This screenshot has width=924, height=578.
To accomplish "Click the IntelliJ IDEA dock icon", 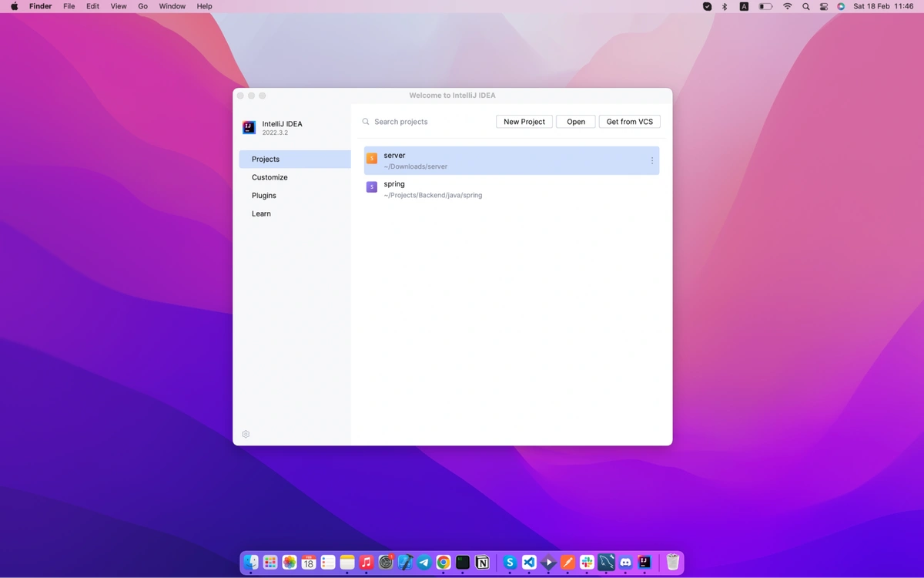I will (x=644, y=563).
